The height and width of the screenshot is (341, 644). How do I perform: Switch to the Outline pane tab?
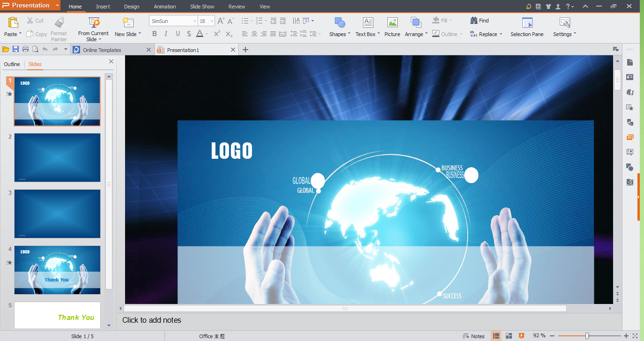[12, 64]
